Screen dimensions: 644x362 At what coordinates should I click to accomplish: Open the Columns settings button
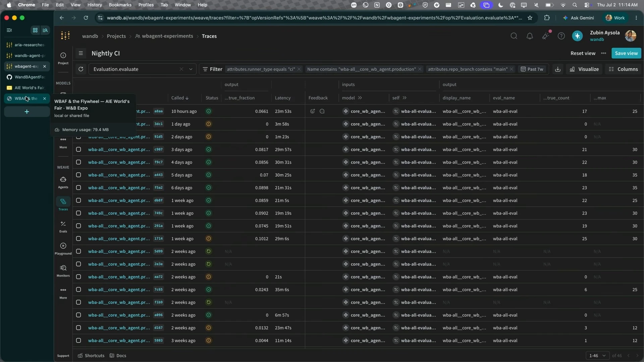(623, 69)
